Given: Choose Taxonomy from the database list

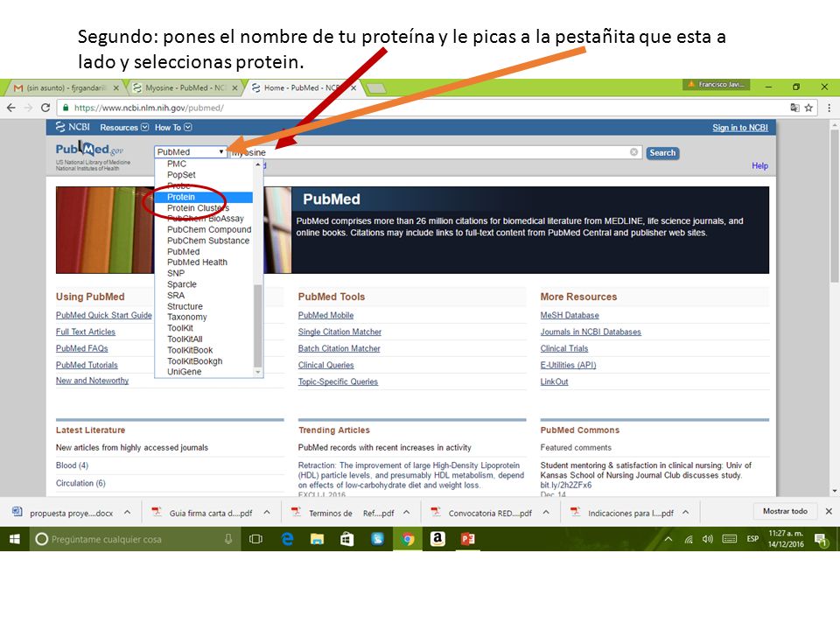Looking at the screenshot, I should (204, 317).
